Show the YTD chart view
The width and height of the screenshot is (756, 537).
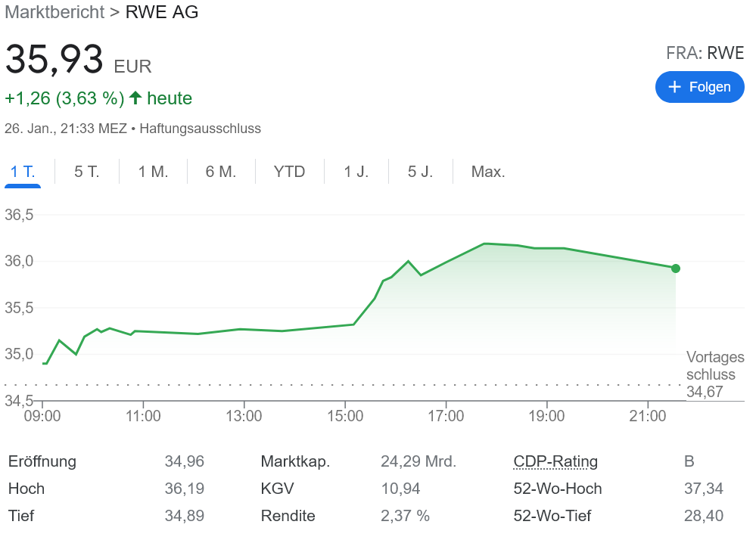click(x=288, y=172)
